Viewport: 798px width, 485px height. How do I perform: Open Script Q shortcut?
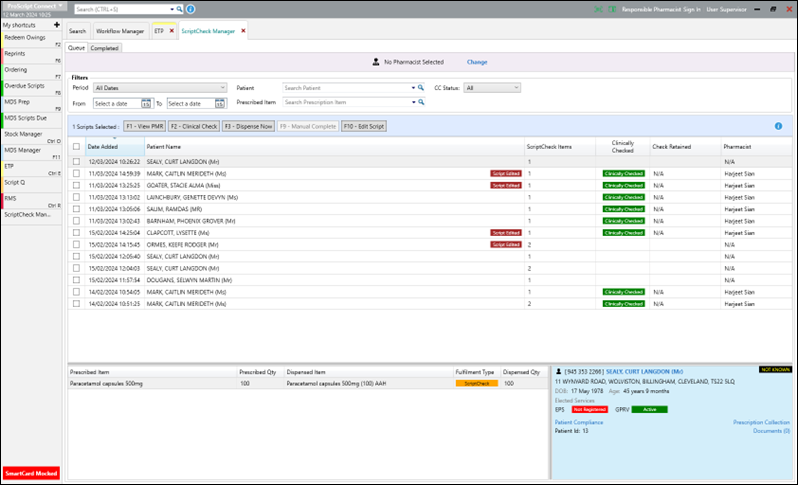32,185
